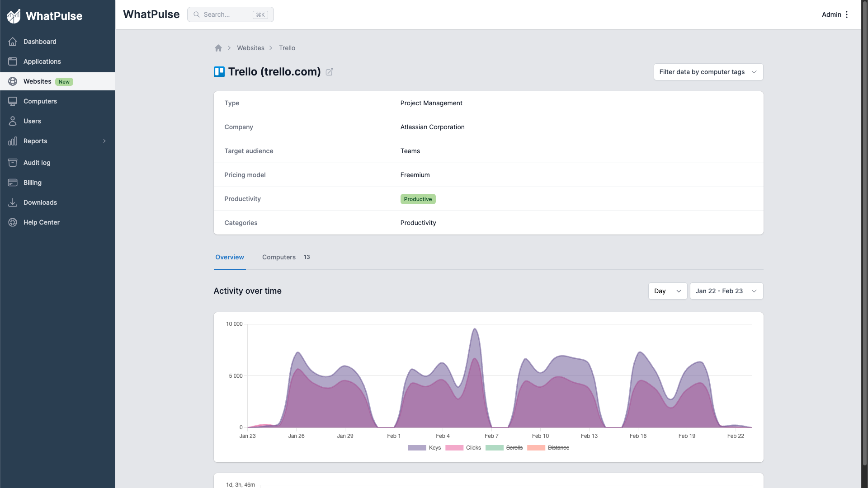Click the home breadcrumb icon

tap(218, 48)
